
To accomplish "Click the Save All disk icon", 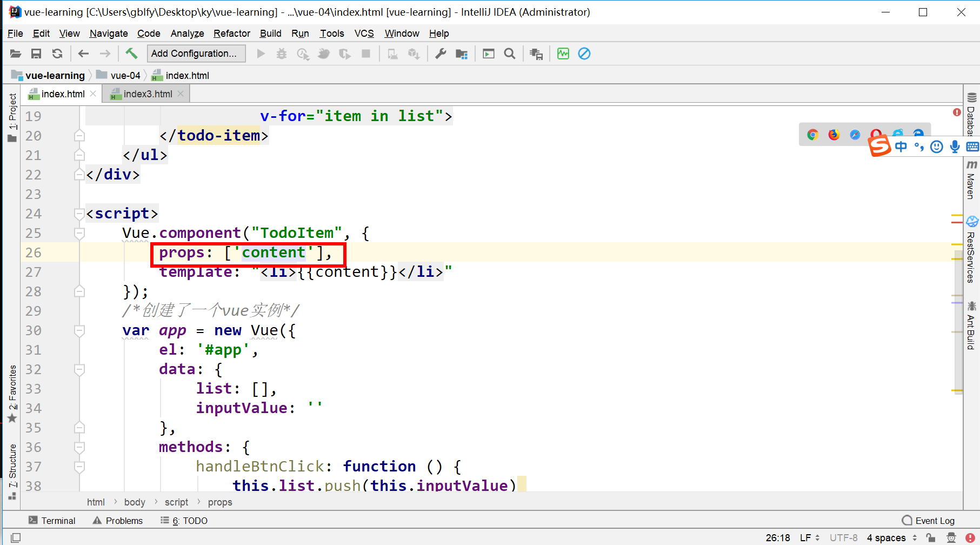I will (36, 54).
